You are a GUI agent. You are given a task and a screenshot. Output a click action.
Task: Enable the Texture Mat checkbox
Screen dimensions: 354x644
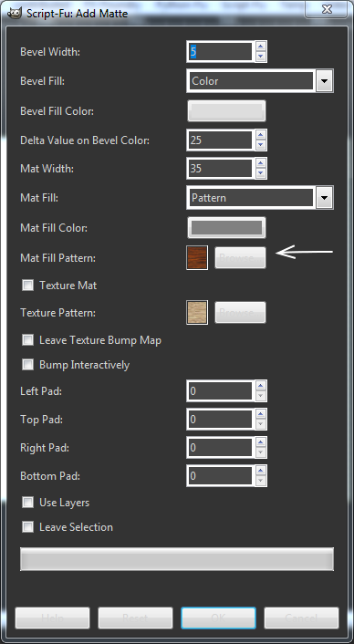click(27, 285)
